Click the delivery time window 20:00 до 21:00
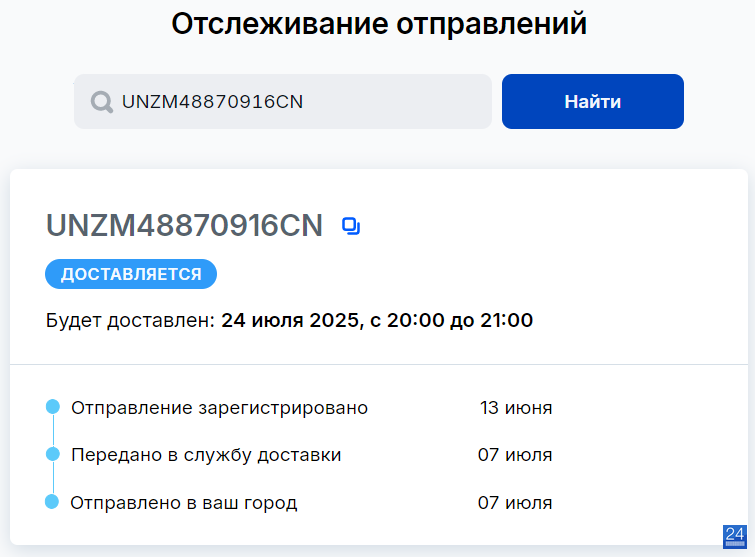Image resolution: width=755 pixels, height=557 pixels. coord(460,321)
